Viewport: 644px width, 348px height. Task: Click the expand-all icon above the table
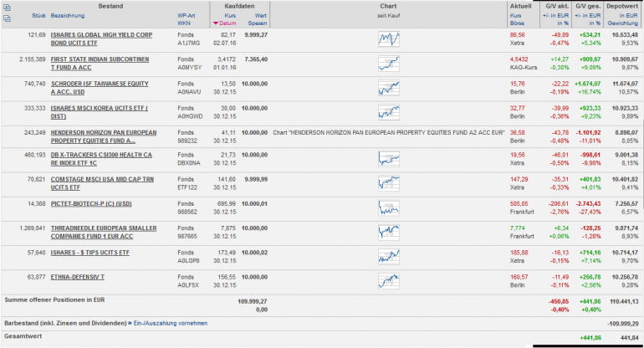(7, 7)
